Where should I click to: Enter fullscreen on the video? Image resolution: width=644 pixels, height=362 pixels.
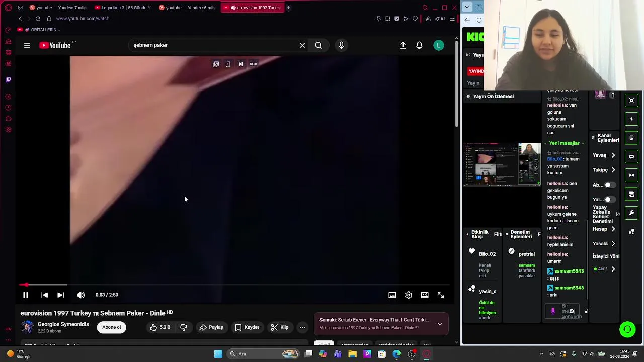[441, 295]
